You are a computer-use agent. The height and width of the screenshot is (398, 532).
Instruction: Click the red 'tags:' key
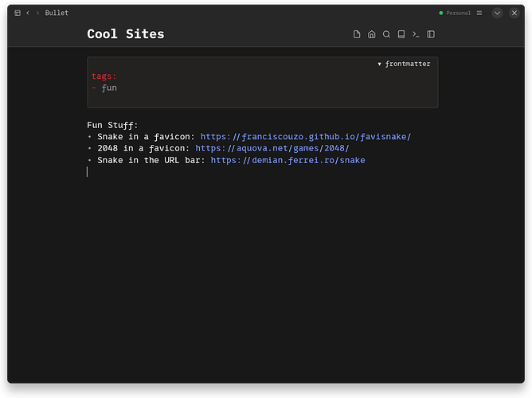point(104,76)
